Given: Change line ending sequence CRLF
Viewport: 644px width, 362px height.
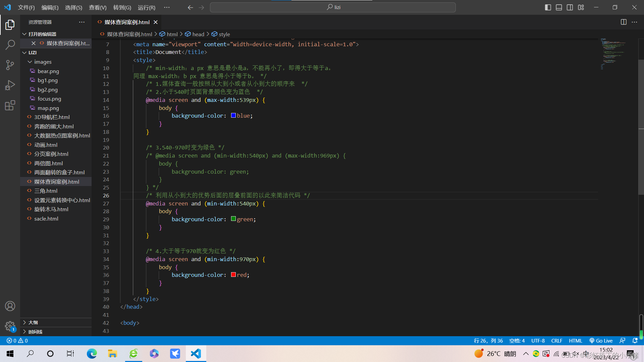Looking at the screenshot, I should 557,341.
